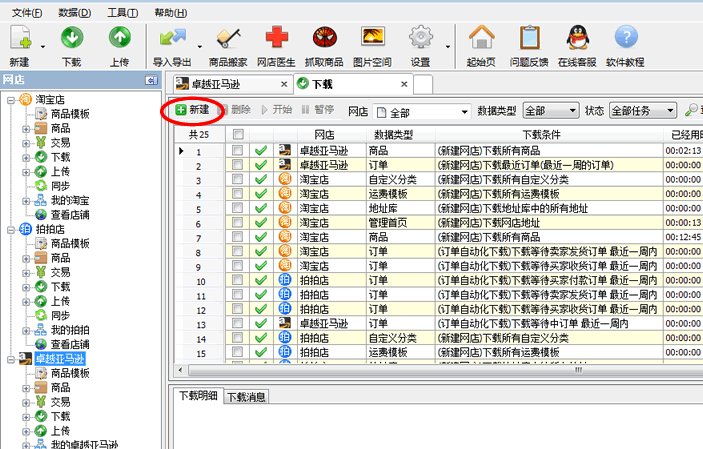Toggle the select-all checkbox in table header

tap(238, 134)
